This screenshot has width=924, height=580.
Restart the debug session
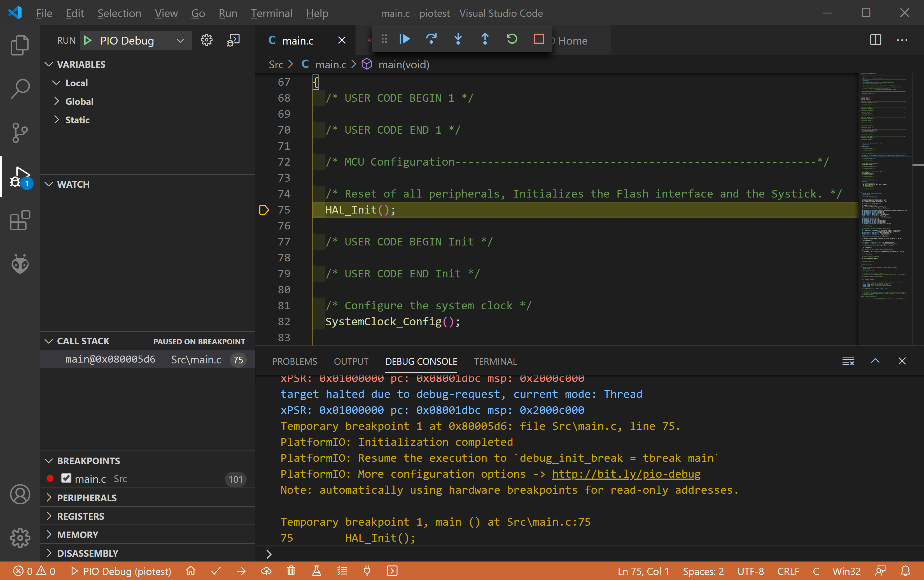tap(512, 39)
